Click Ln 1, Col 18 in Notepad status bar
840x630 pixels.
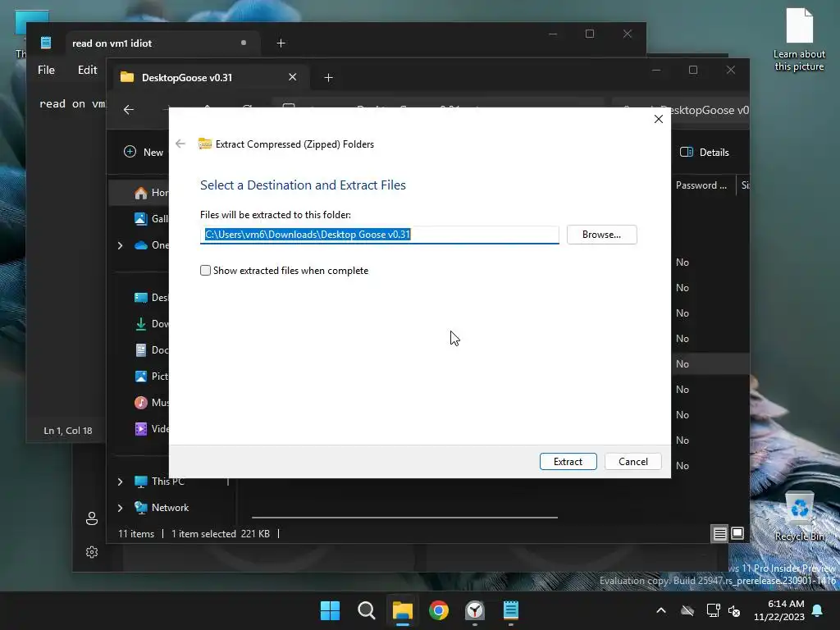coord(68,431)
